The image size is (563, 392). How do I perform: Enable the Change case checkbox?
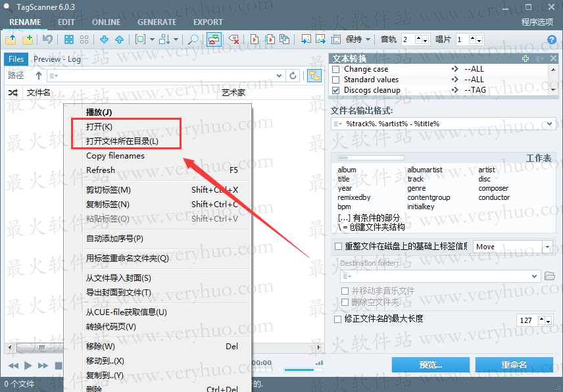click(336, 69)
